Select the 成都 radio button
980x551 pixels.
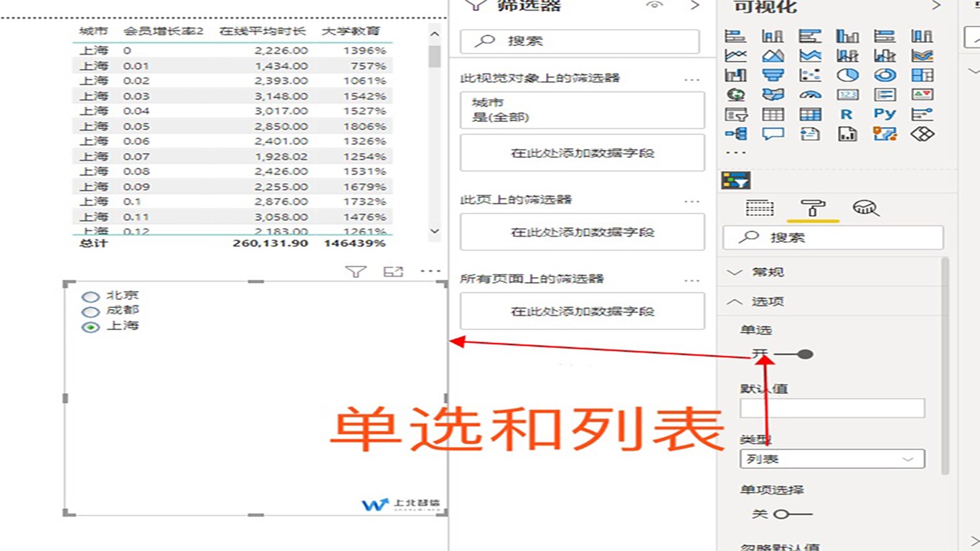pos(90,311)
